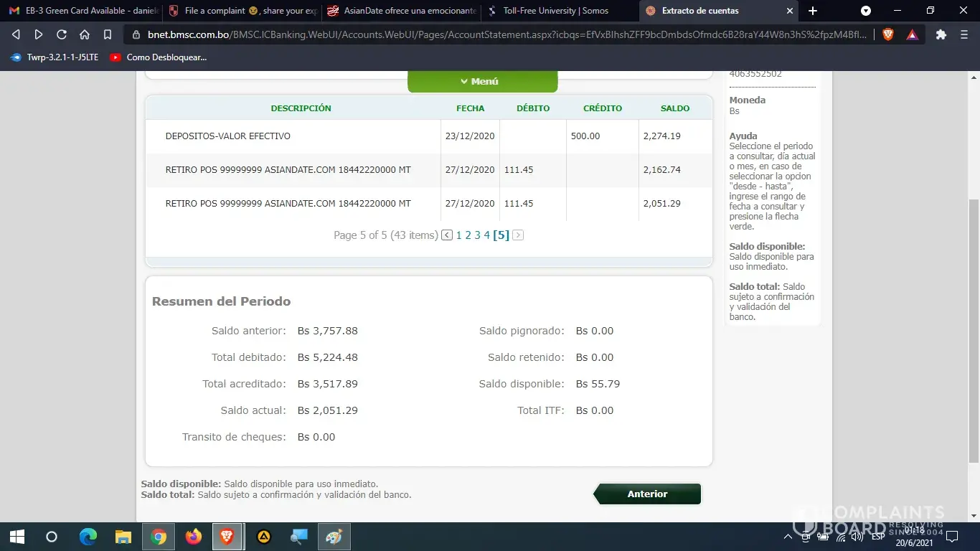The width and height of the screenshot is (980, 551).
Task: Show hidden system tray icons
Action: coord(788,537)
